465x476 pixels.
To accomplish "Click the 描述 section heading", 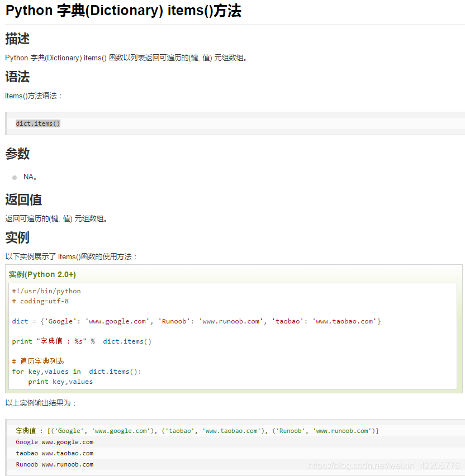I will point(17,39).
